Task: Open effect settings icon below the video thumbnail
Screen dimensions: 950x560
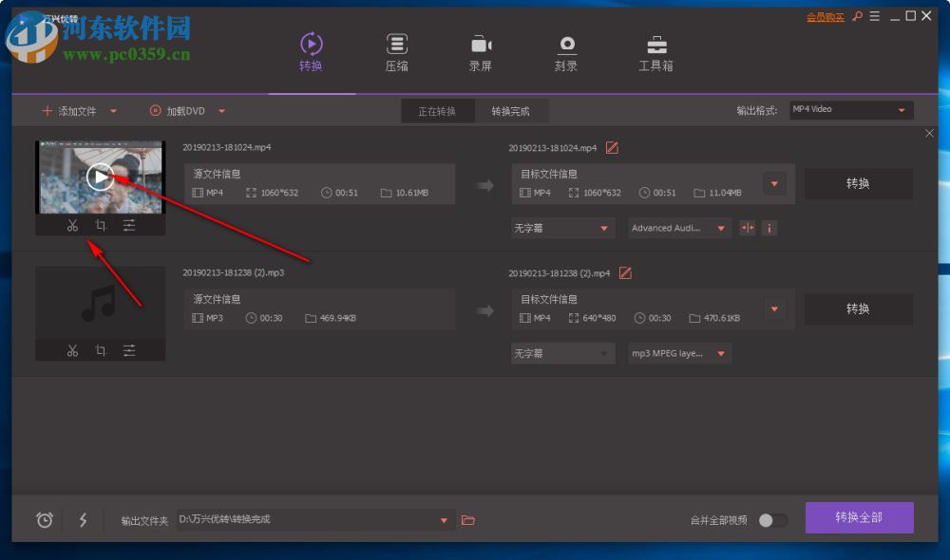Action: point(130,225)
